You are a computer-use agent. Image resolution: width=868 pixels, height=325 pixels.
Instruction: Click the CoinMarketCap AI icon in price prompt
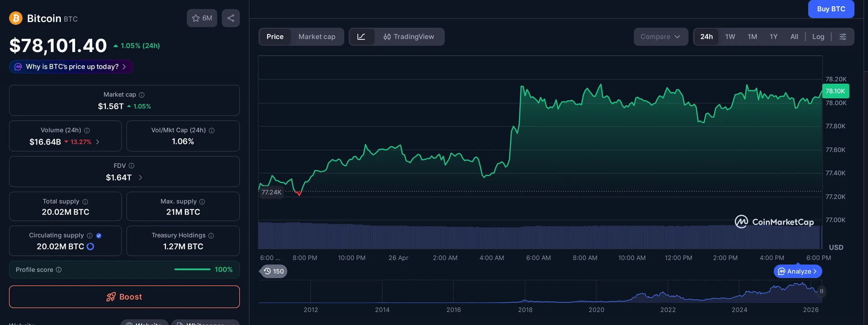point(18,67)
